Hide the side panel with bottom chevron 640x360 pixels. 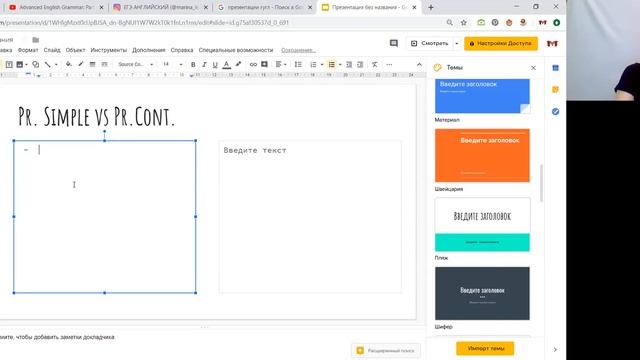click(555, 350)
